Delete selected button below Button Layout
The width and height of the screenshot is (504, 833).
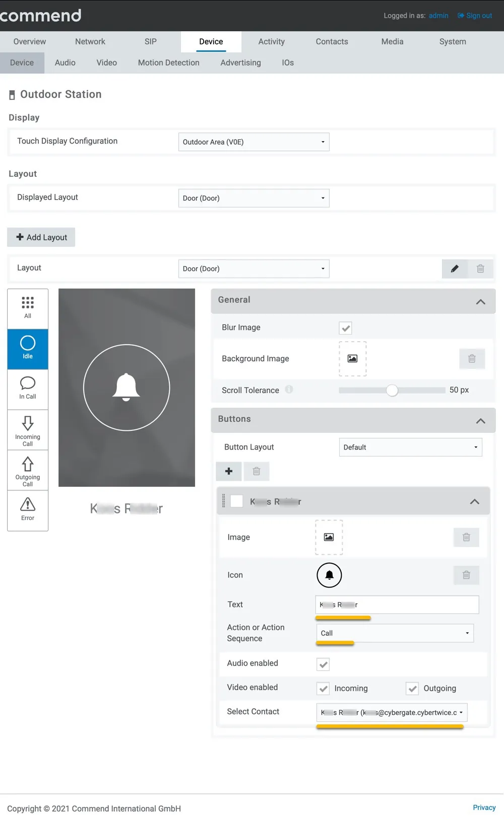(x=257, y=471)
